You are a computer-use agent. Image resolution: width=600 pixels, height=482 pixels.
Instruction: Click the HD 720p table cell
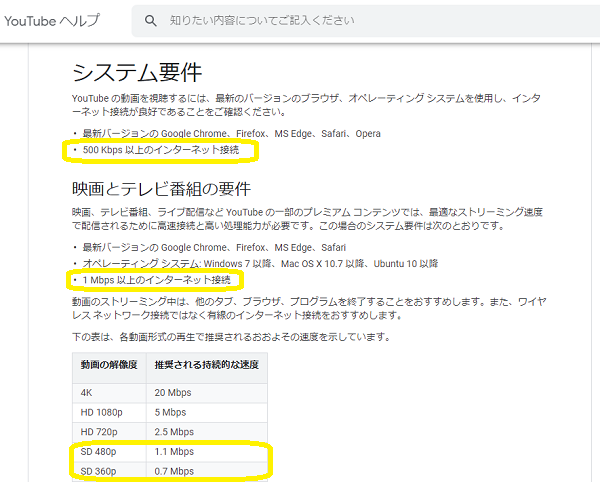[109, 432]
